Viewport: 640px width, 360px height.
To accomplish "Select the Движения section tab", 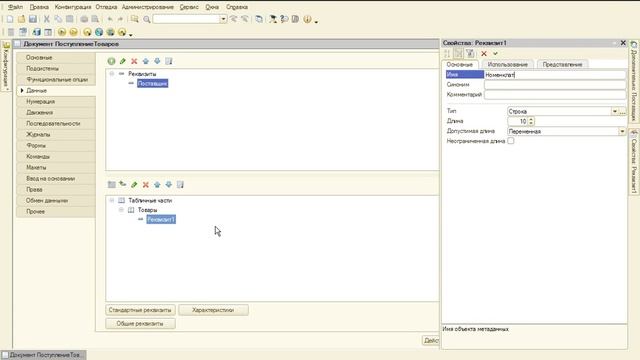I will pos(56,113).
